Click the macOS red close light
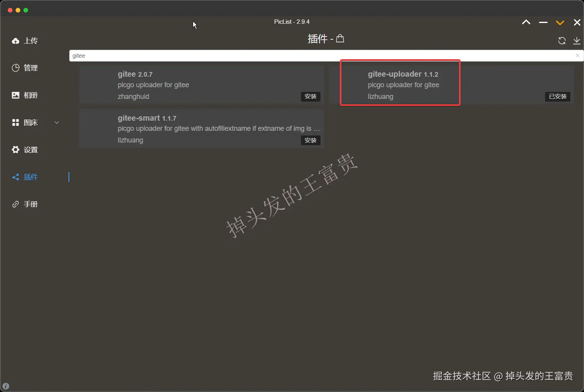 (x=10, y=10)
